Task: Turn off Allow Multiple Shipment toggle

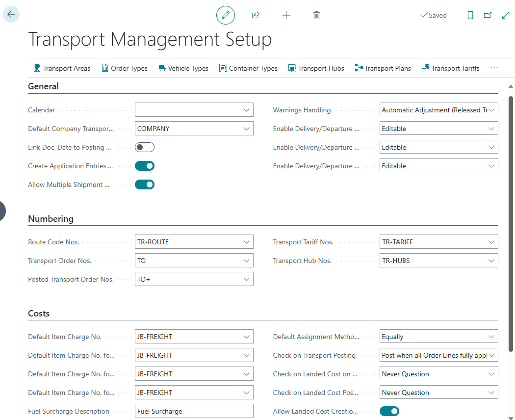Action: click(x=145, y=184)
